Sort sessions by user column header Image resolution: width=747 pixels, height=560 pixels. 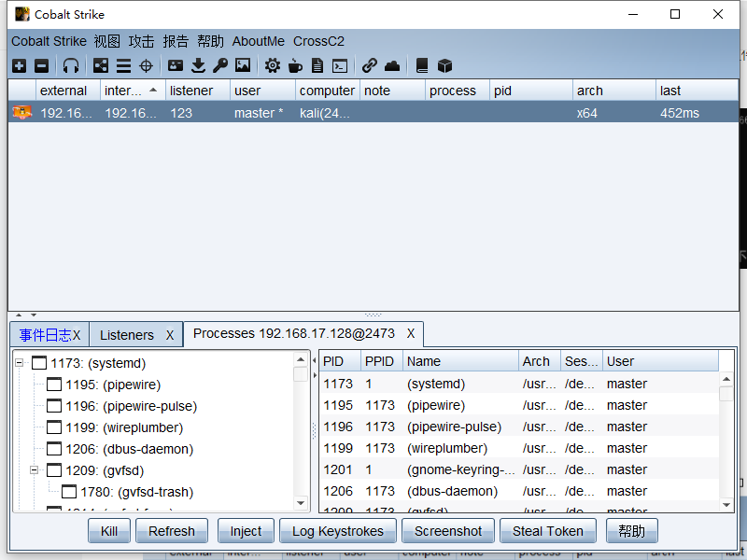click(262, 90)
